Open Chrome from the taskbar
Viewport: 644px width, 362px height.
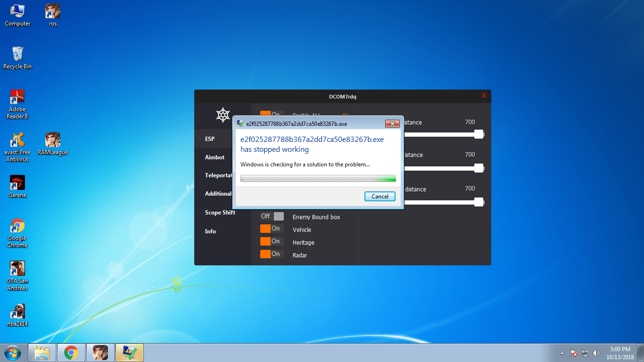point(71,353)
